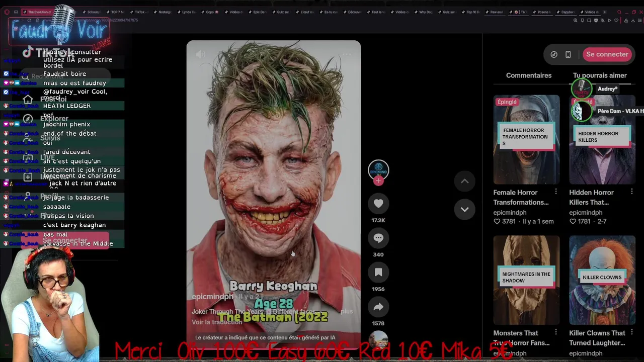The width and height of the screenshot is (644, 362).
Task: Switch to Epic Dar browser tab
Action: 257,12
